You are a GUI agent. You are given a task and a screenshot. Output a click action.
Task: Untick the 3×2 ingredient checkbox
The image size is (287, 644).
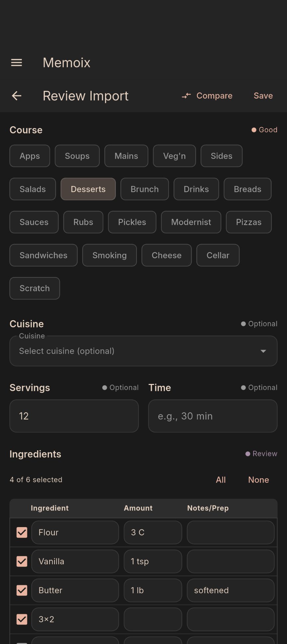pos(22,619)
